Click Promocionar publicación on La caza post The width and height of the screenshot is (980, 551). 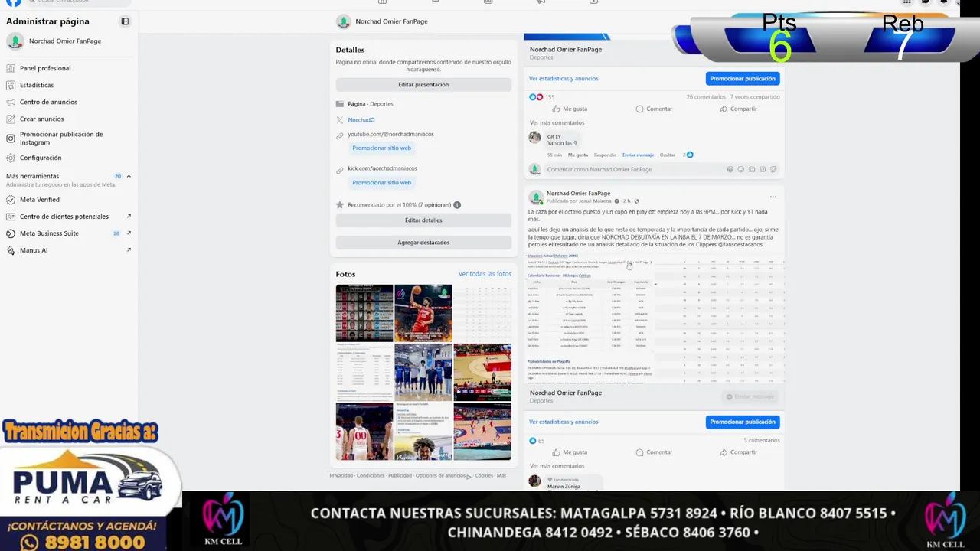point(743,422)
